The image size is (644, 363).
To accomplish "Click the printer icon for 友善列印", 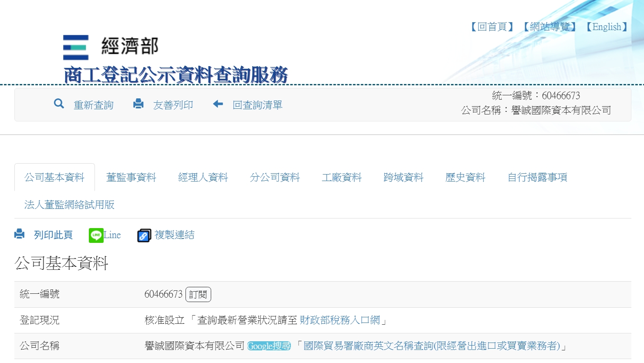I will point(138,104).
